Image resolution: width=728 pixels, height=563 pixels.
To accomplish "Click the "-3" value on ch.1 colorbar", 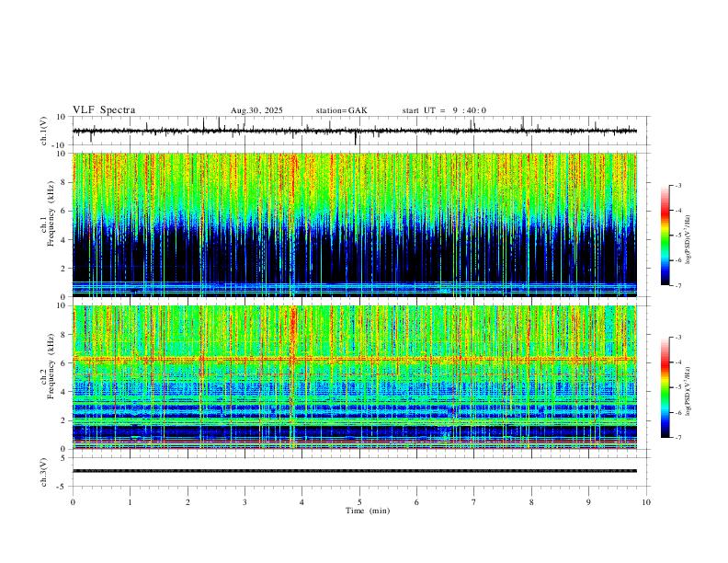I will click(678, 186).
